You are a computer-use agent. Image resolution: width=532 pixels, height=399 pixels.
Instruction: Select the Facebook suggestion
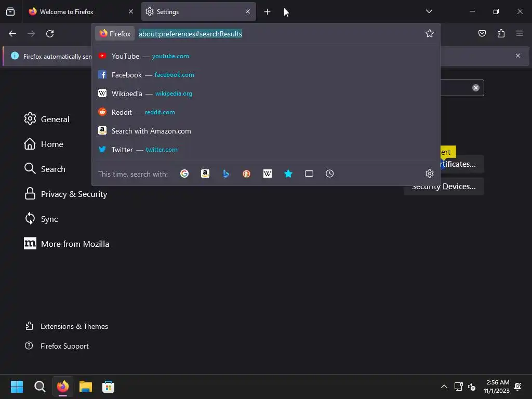click(266, 75)
